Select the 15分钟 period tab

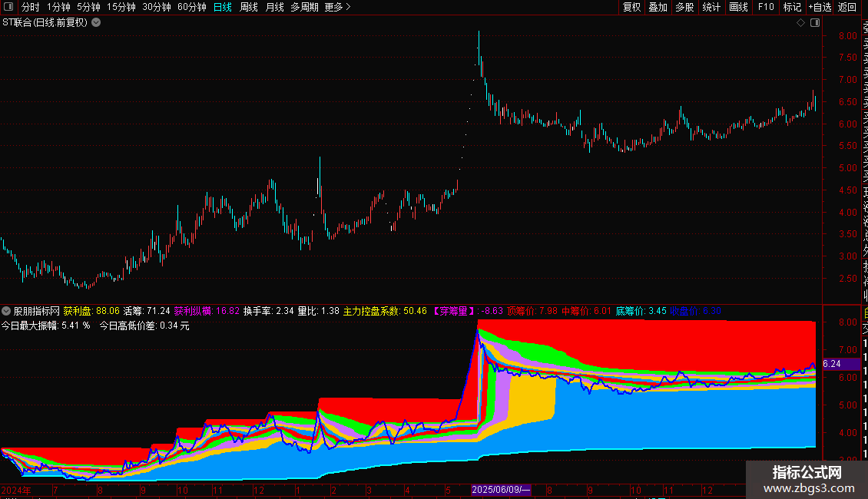121,7
